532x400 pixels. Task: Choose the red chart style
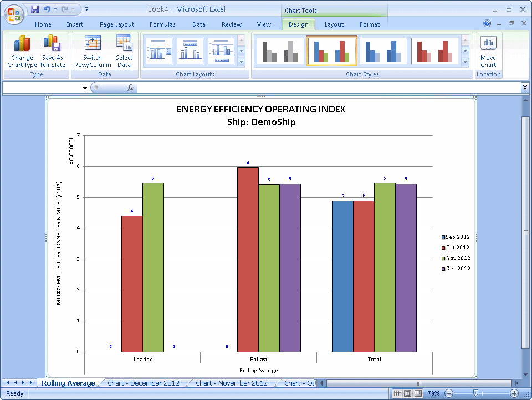434,51
